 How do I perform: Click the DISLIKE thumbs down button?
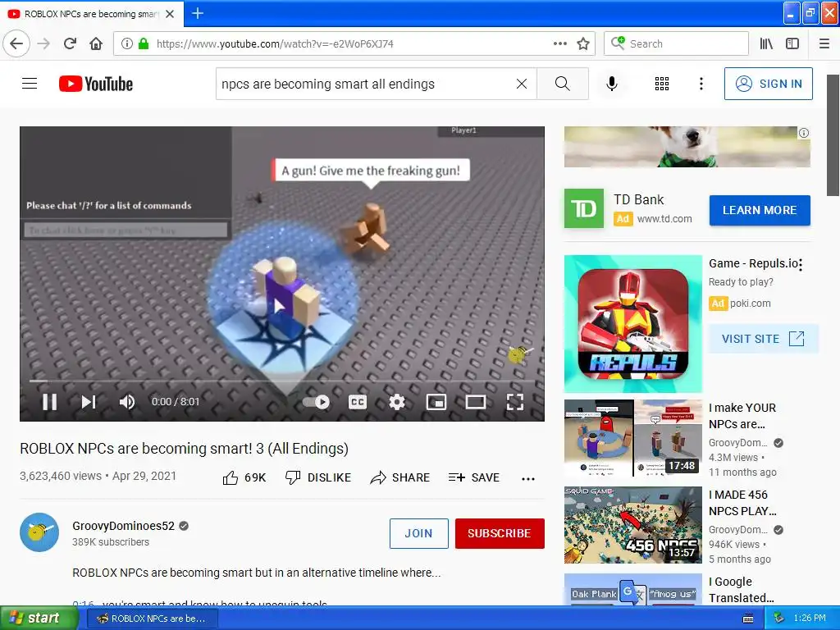pos(318,477)
